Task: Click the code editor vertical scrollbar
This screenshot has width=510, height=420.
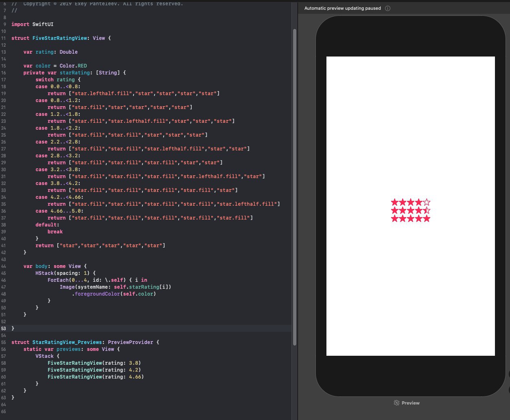Action: tap(295, 187)
